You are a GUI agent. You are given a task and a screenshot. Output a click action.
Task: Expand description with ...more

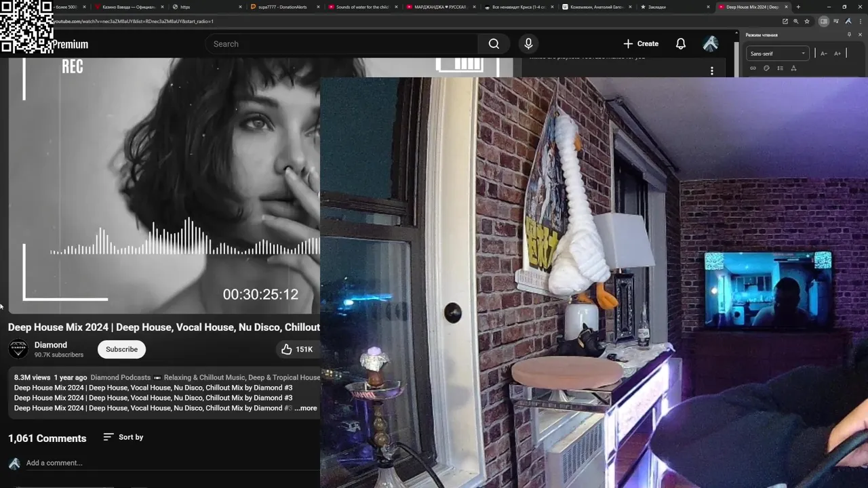tap(306, 408)
